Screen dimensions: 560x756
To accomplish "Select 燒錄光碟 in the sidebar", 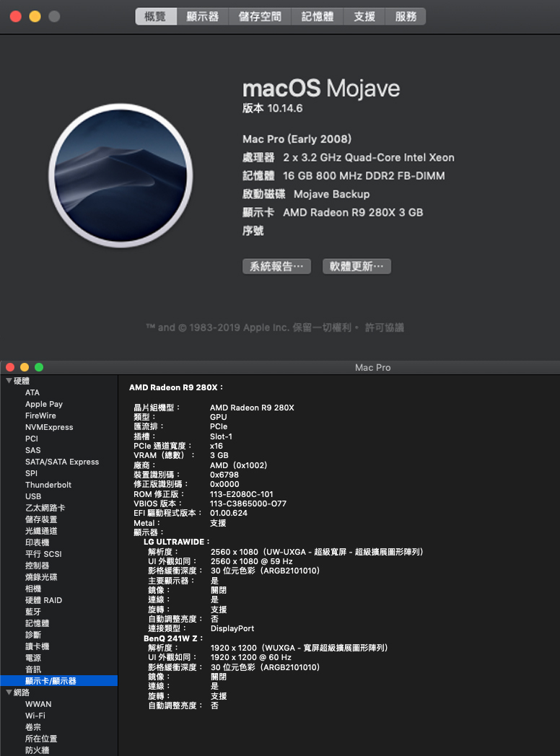I will point(41,577).
